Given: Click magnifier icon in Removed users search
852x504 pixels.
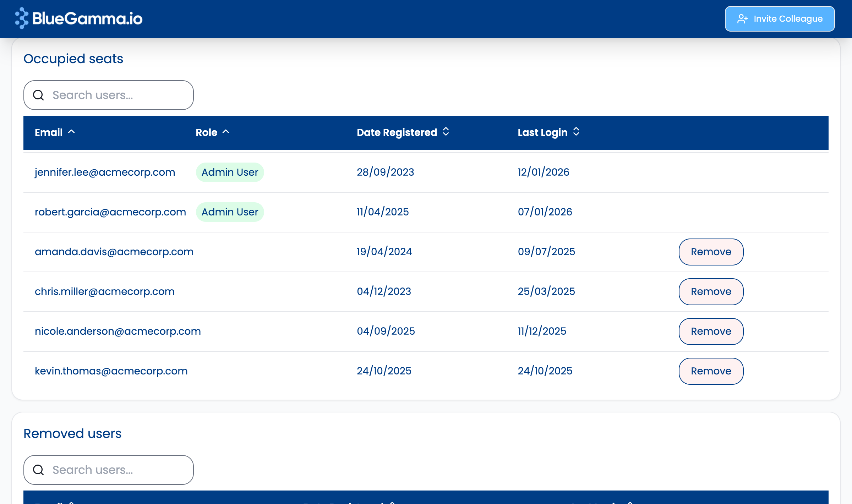Looking at the screenshot, I should (38, 470).
